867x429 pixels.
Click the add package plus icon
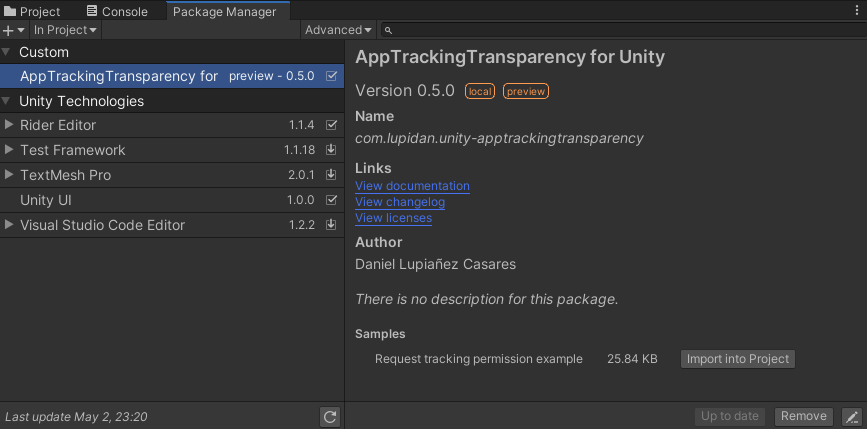[10, 30]
